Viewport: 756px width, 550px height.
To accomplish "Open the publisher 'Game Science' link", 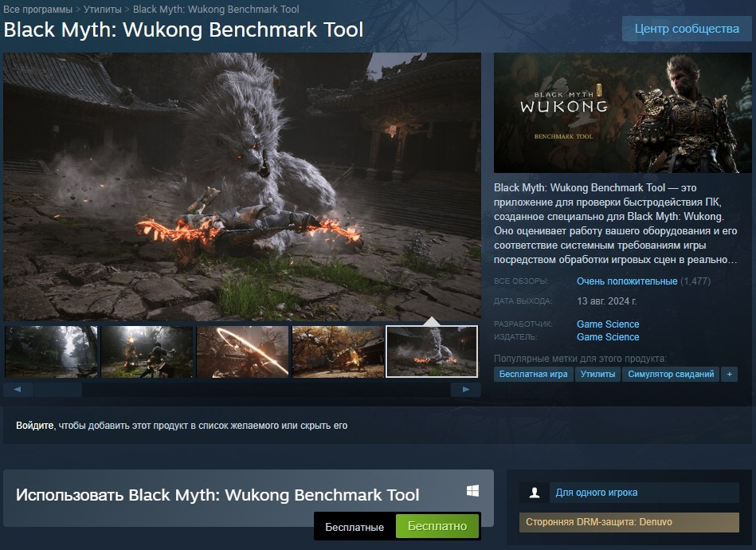I will (608, 336).
